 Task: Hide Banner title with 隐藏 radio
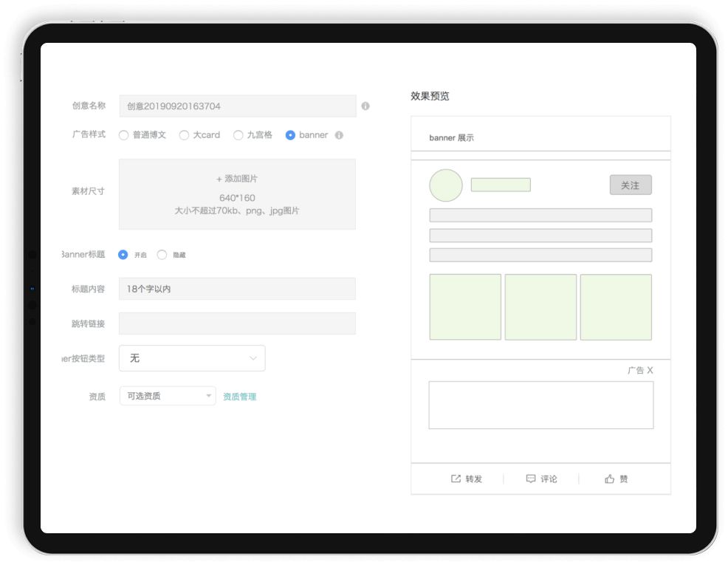coord(162,255)
